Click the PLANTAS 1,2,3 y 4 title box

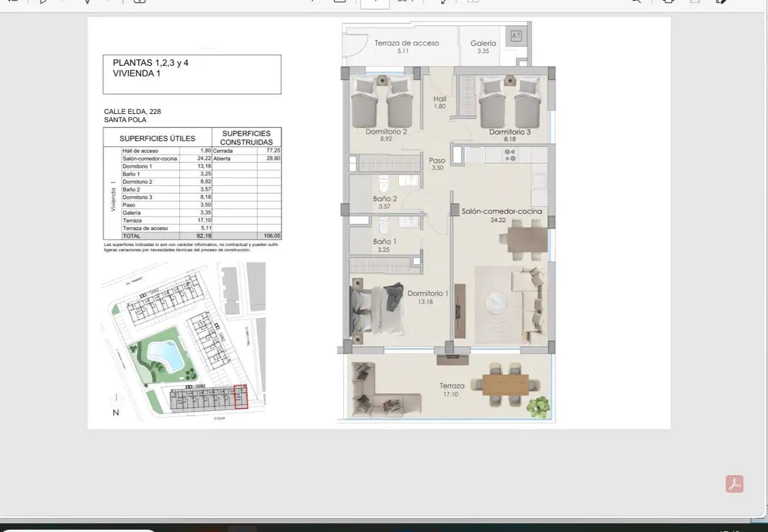[x=192, y=74]
